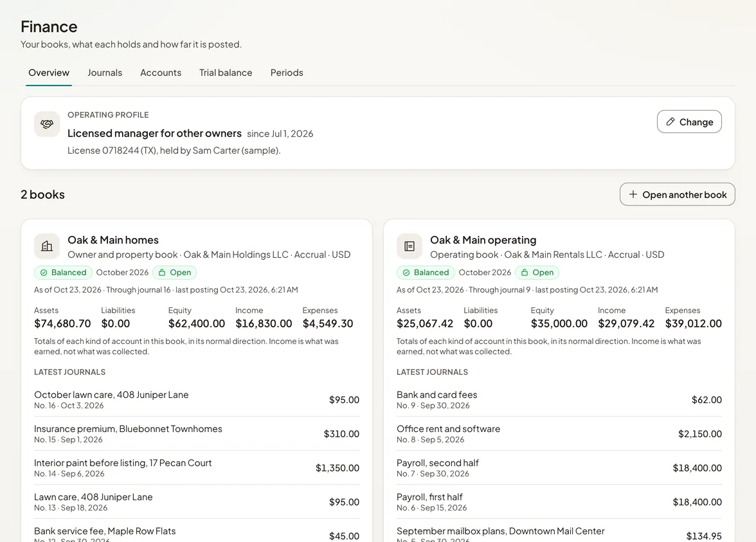Switch to the Overview tab
Viewport: 756px width, 542px height.
tap(49, 73)
